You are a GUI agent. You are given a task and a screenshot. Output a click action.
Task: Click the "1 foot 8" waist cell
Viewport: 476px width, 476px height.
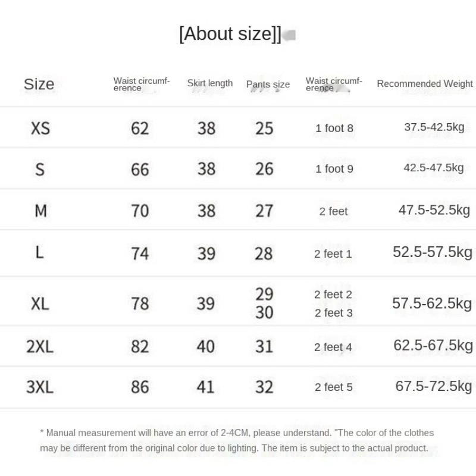coord(334,129)
